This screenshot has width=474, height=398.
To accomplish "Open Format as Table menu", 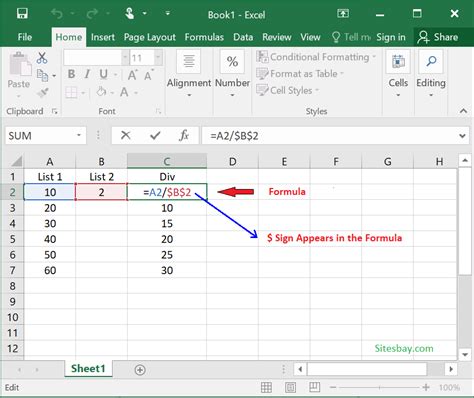I will coord(300,74).
